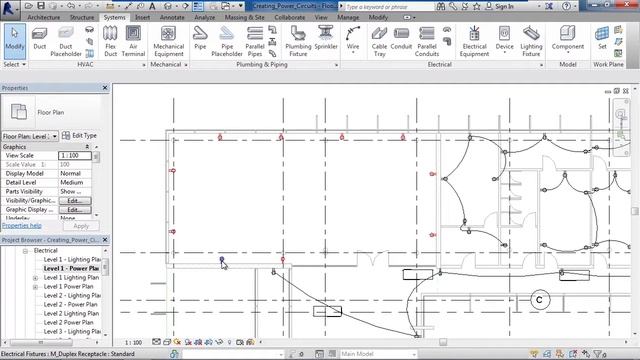The width and height of the screenshot is (640, 360).
Task: Click the drawing area horizontal scrollbar thumb
Action: point(443,342)
